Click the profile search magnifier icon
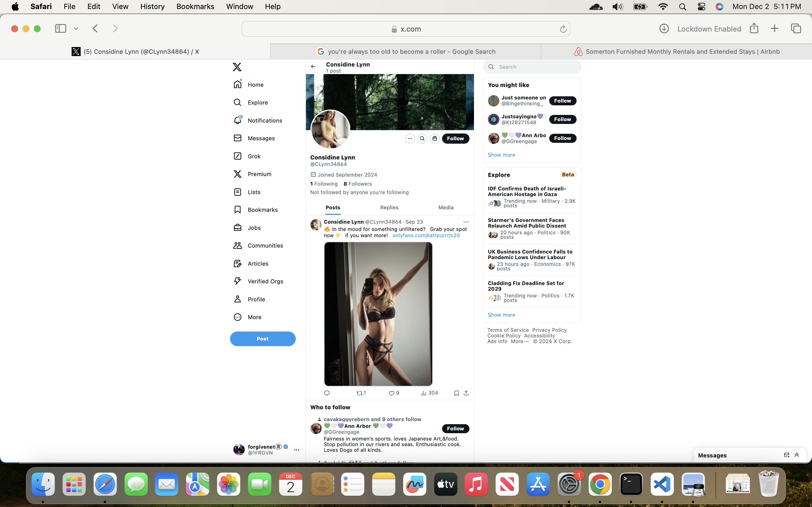Image resolution: width=812 pixels, height=507 pixels. click(422, 139)
